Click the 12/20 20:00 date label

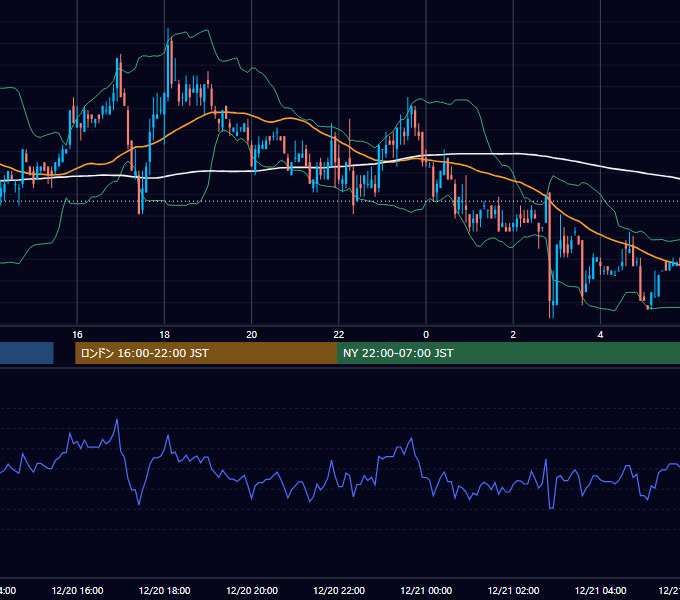(252, 590)
